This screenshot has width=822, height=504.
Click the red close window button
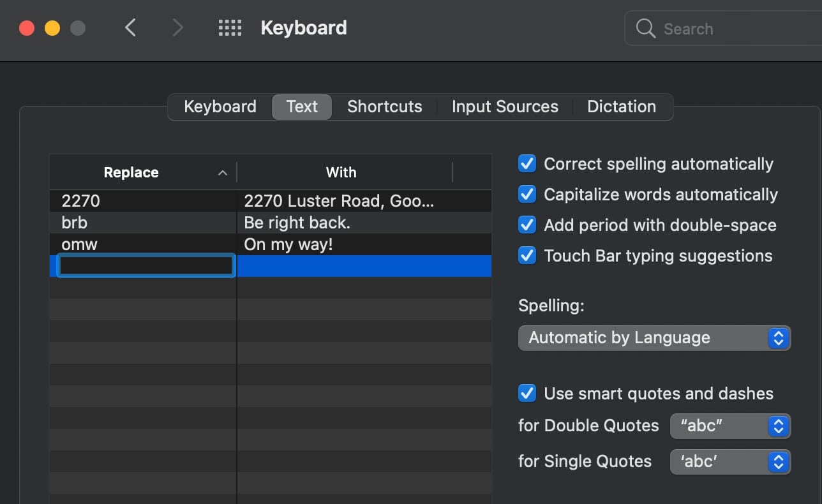pyautogui.click(x=27, y=28)
